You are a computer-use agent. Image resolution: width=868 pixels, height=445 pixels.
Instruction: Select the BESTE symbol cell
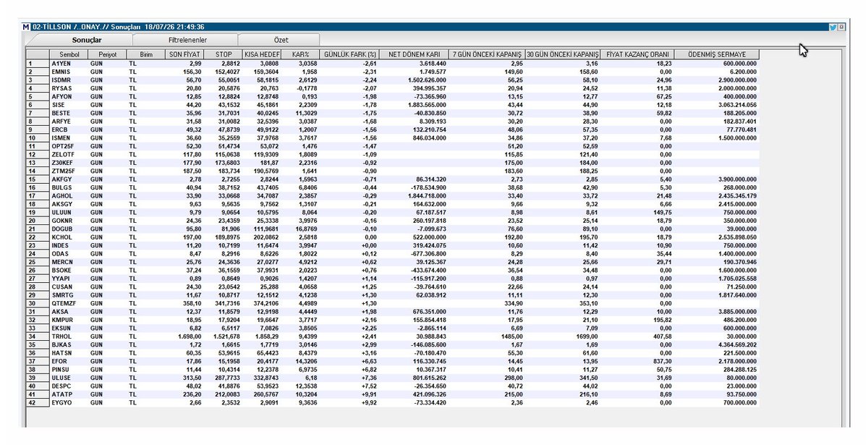(x=69, y=112)
